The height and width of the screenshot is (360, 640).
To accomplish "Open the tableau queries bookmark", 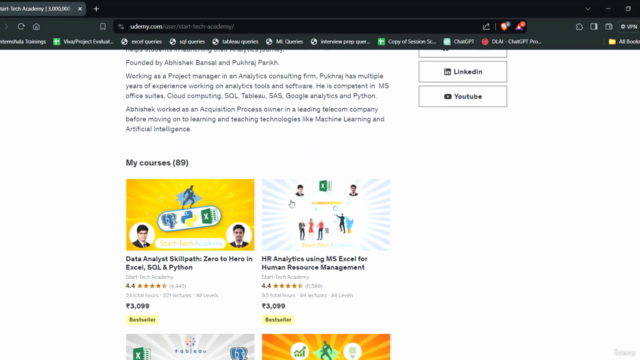I will (236, 42).
